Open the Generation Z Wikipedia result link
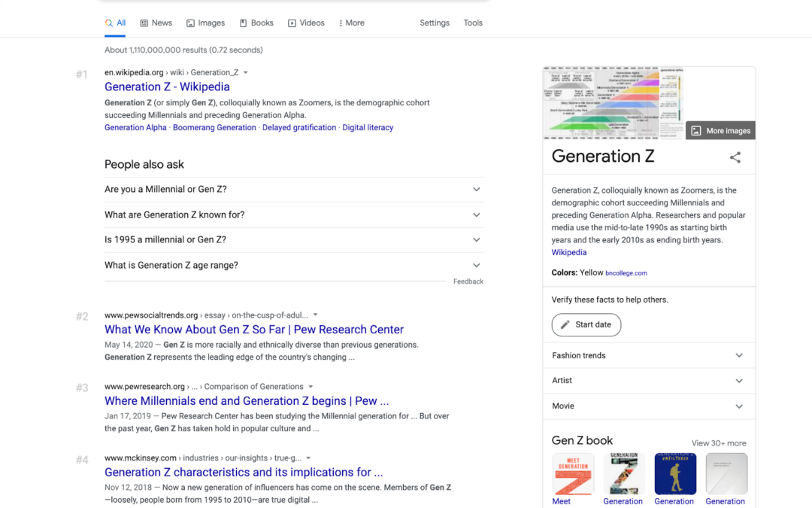The image size is (812, 508). pos(167,87)
